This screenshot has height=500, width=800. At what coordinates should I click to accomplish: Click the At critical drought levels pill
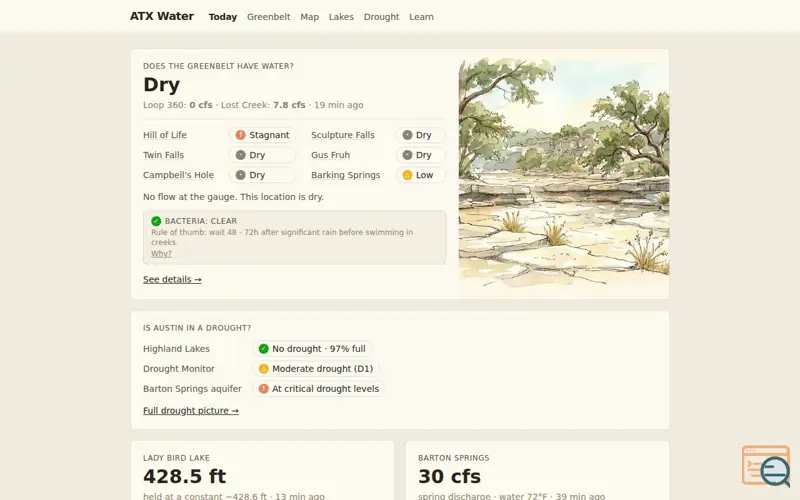pos(318,388)
